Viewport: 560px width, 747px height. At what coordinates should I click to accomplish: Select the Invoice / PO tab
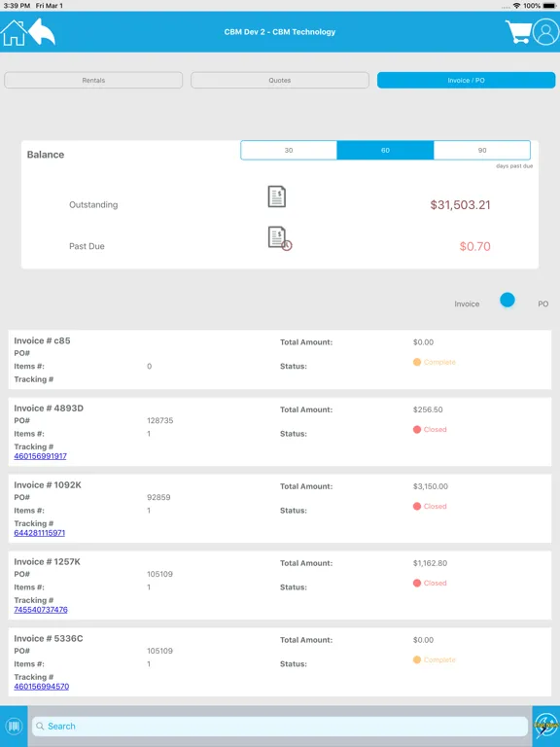point(467,80)
